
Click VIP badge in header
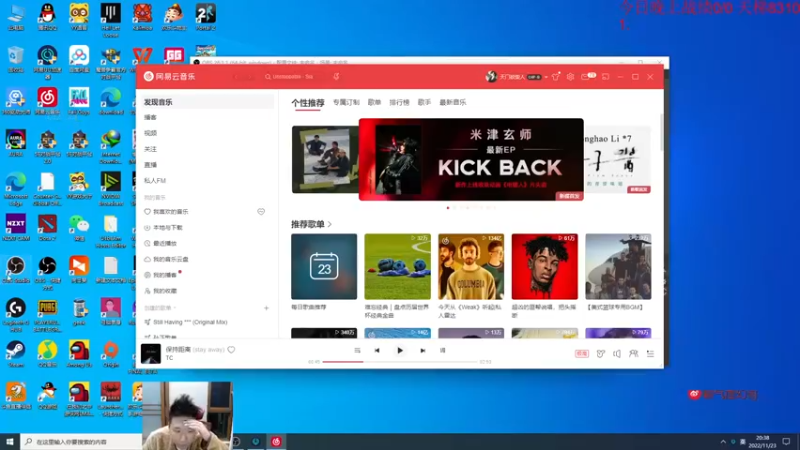coord(534,77)
